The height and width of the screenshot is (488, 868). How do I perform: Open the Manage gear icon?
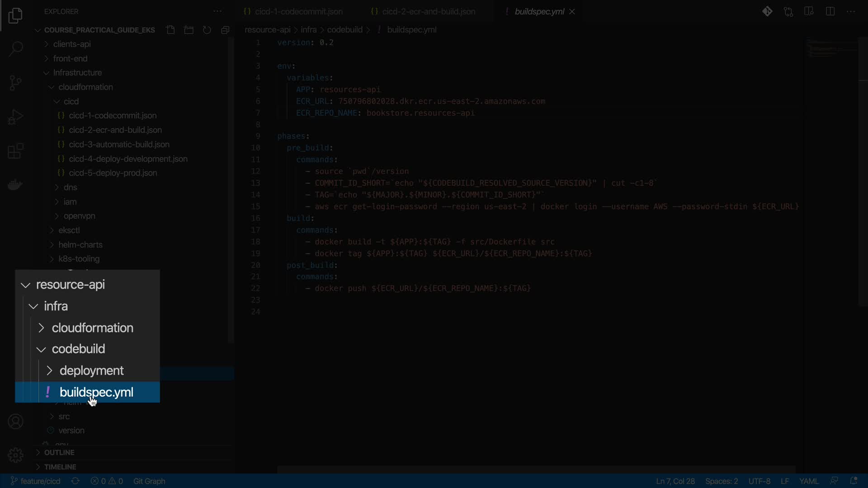[x=15, y=455]
